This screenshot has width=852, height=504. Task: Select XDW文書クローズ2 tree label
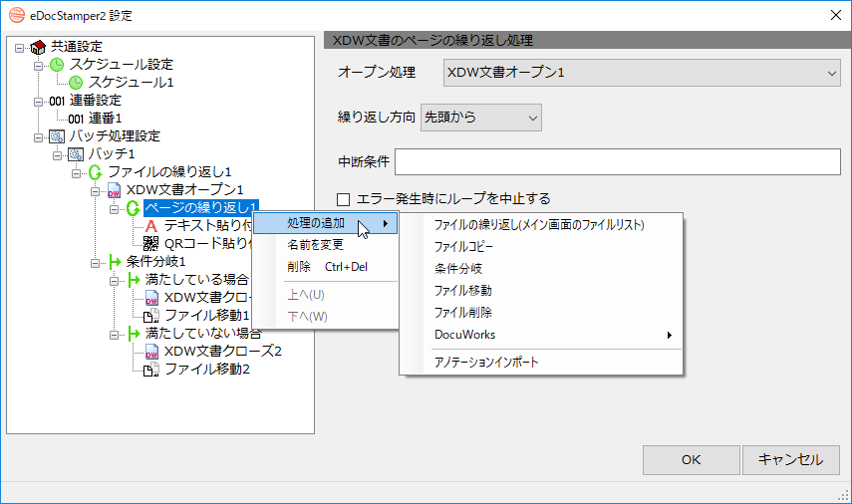point(223,352)
